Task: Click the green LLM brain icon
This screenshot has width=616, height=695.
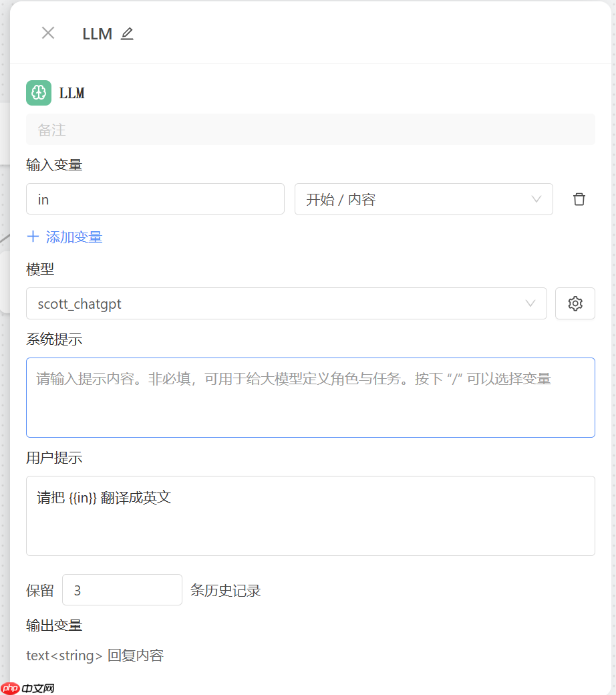Action: coord(38,93)
